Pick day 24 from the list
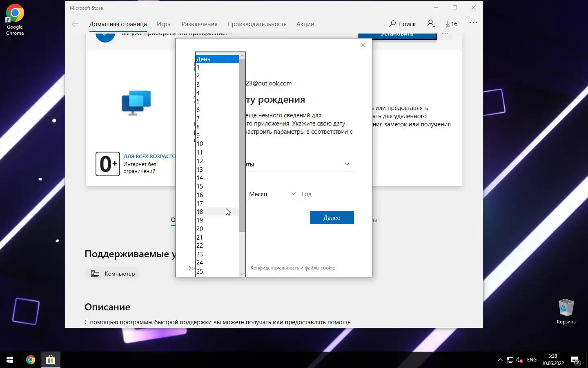The image size is (588, 368). [x=217, y=263]
